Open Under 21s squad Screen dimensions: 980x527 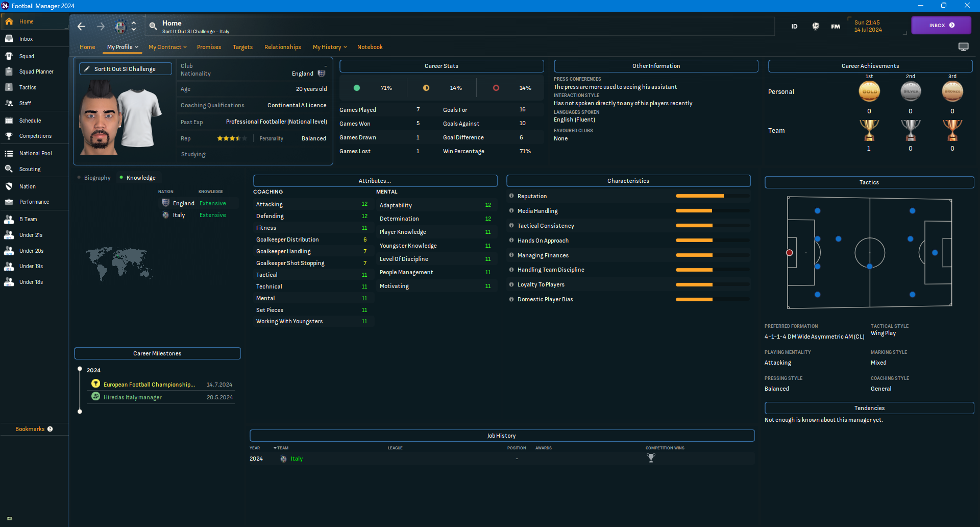[x=34, y=235]
